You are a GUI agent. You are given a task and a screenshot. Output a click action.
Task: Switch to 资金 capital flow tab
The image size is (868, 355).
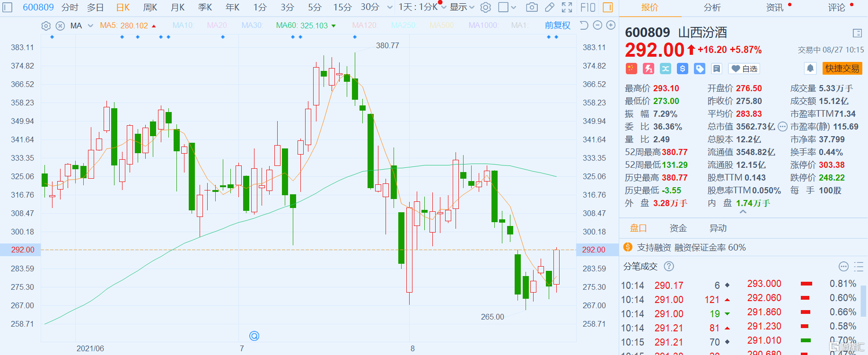point(678,228)
